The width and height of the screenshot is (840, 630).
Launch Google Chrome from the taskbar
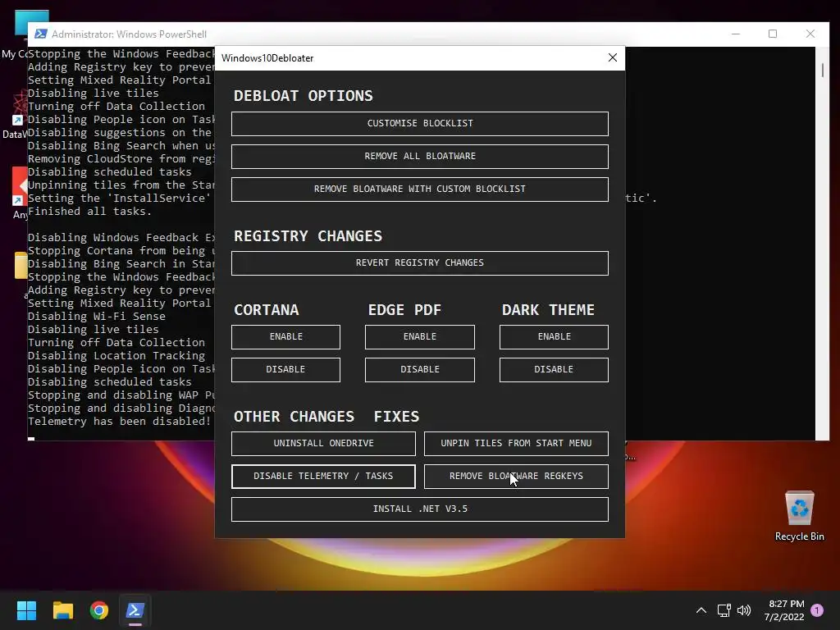99,610
